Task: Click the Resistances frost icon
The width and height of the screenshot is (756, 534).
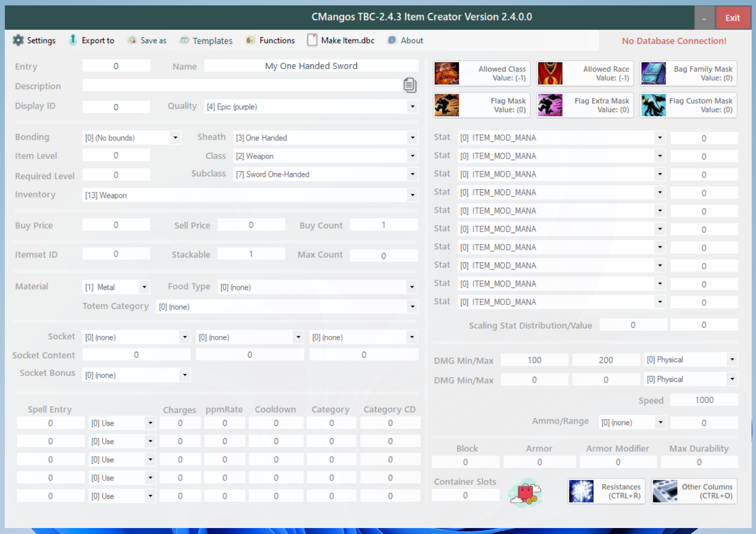Action: coord(581,491)
